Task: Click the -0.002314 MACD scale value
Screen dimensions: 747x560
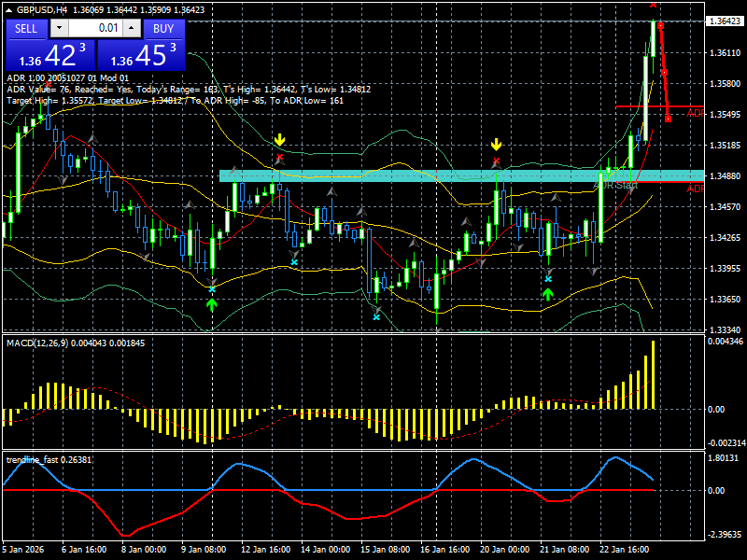Action: click(x=726, y=443)
